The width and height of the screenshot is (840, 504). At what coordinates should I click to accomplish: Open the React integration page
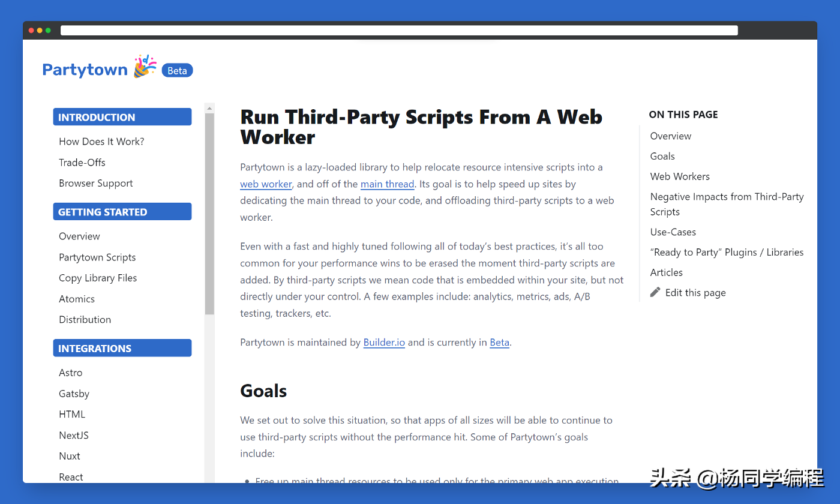click(x=71, y=477)
